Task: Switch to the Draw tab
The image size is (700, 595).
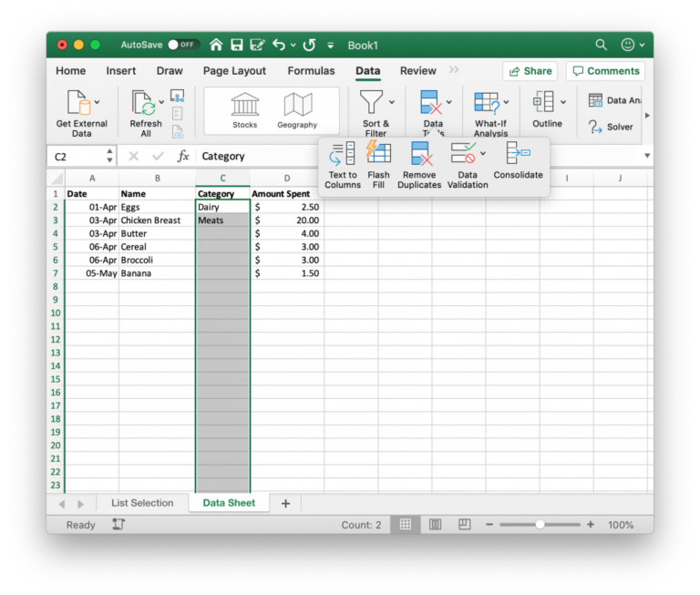Action: (x=170, y=71)
